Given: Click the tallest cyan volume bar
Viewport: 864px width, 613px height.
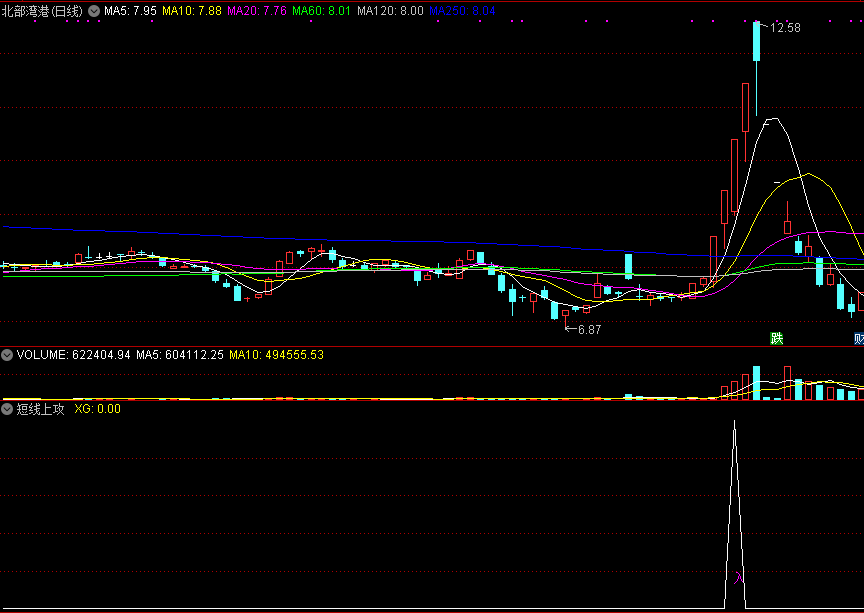Looking at the screenshot, I should (757, 383).
